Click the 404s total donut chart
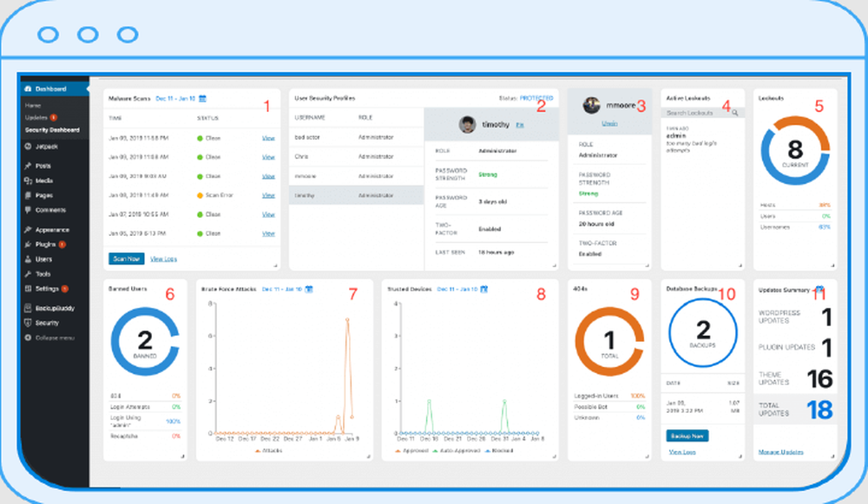This screenshot has width=868, height=504. coord(609,342)
